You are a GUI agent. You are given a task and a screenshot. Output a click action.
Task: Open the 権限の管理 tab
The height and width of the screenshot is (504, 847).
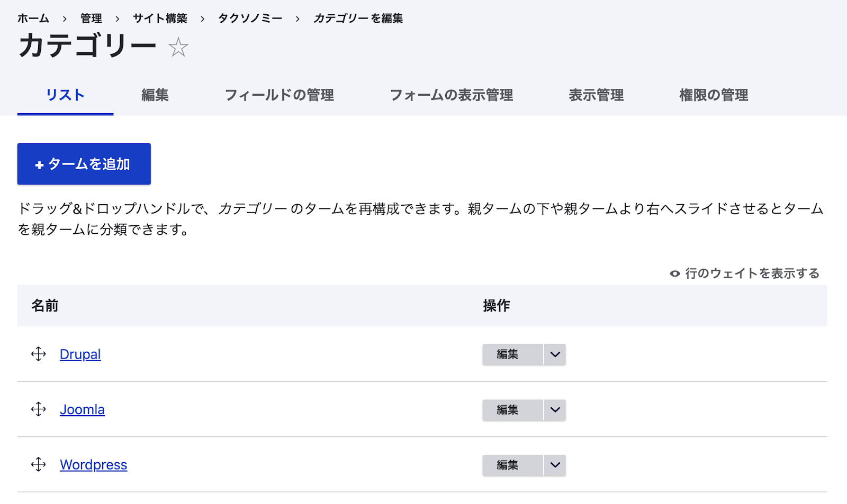(x=713, y=96)
